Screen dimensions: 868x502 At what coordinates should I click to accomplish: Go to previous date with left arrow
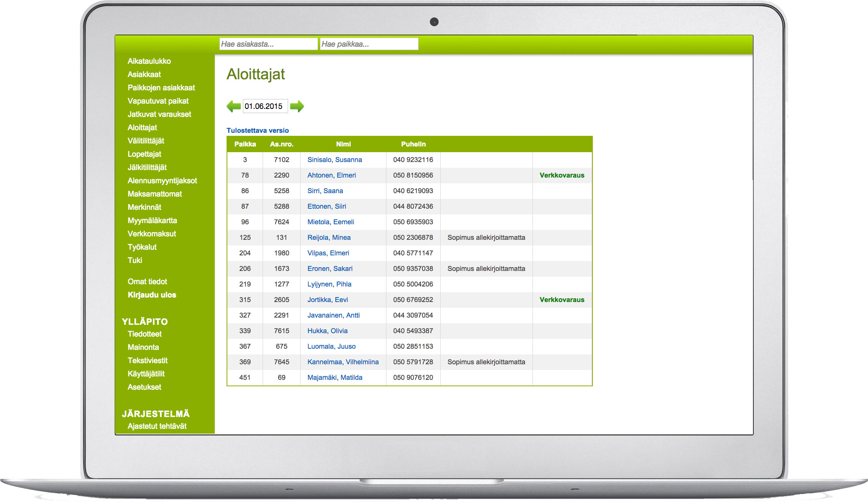click(233, 106)
